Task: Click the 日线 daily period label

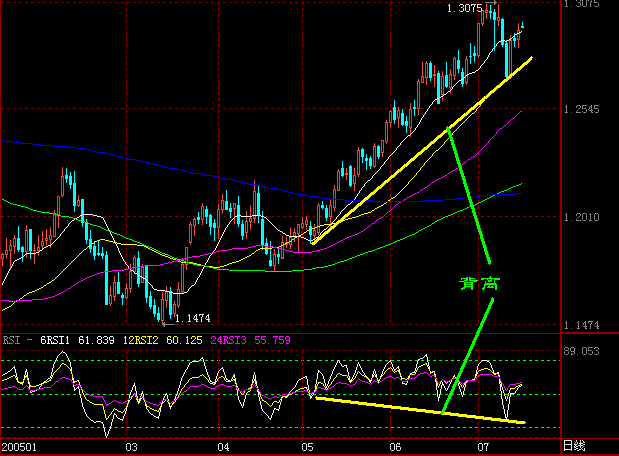Action: (x=574, y=447)
